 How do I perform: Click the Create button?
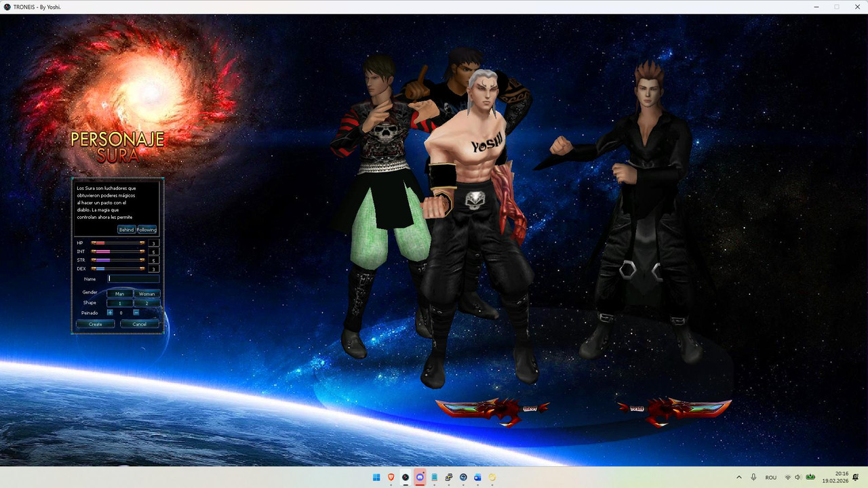(96, 324)
